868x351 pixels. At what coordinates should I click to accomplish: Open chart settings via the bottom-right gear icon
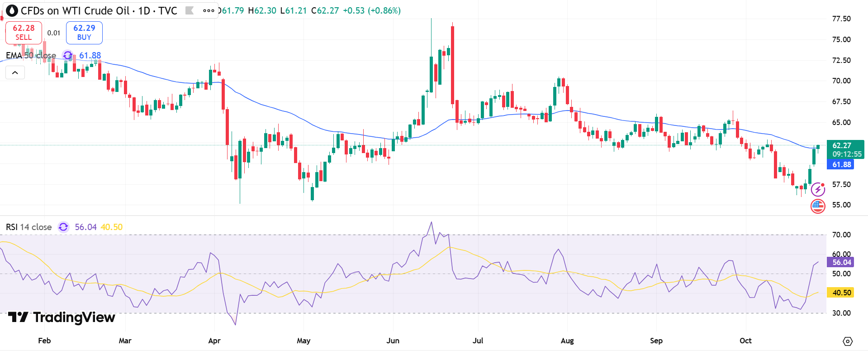tap(848, 341)
